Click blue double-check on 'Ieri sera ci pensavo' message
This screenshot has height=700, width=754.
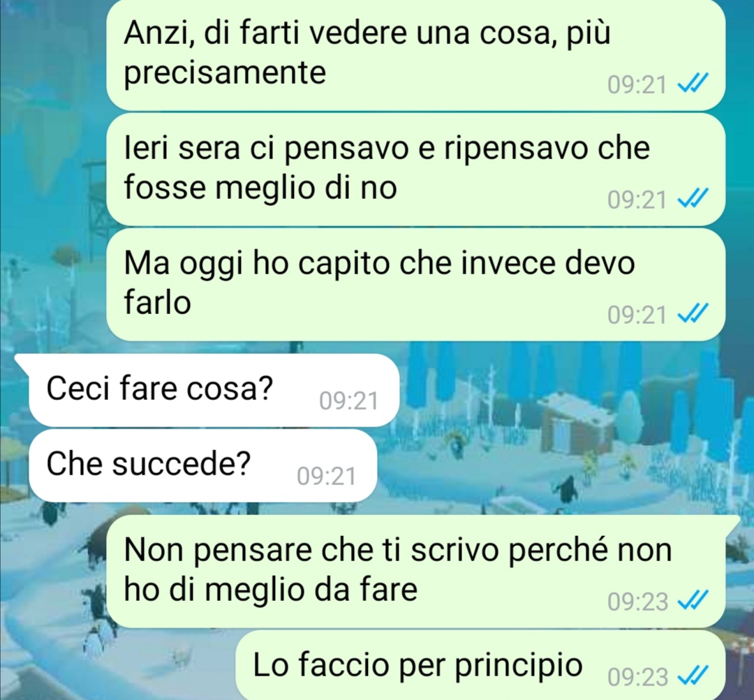(x=693, y=198)
